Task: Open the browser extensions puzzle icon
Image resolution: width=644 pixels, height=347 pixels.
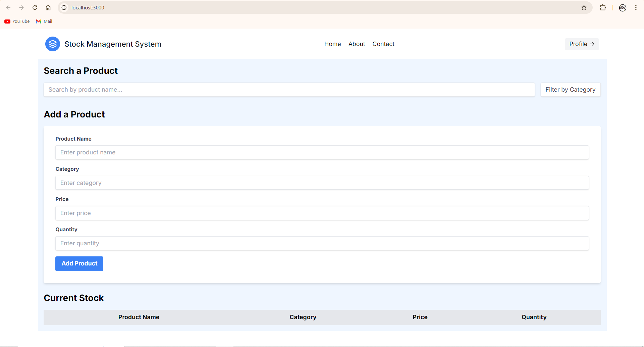Action: pos(603,7)
